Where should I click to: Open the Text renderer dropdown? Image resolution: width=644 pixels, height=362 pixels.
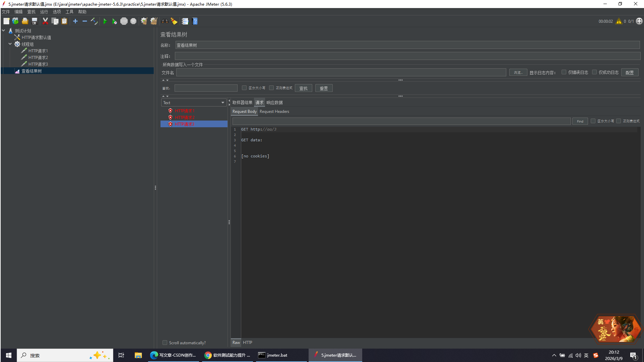tap(194, 103)
